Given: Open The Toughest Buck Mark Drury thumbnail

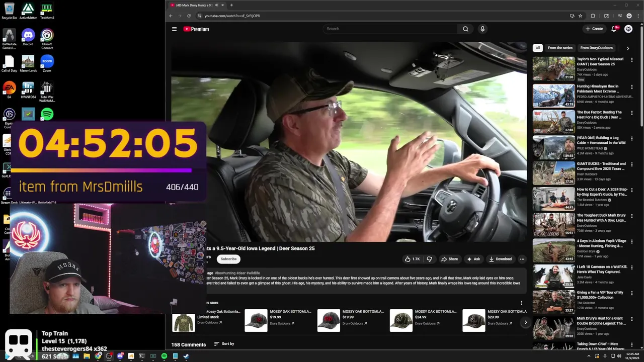Looking at the screenshot, I should 553,224.
